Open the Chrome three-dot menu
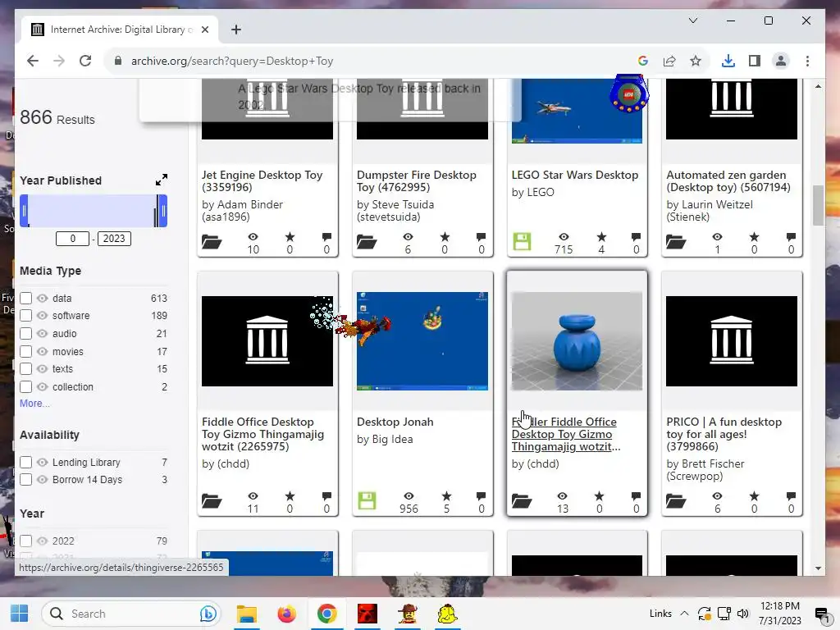Image resolution: width=840 pixels, height=630 pixels. 807,61
